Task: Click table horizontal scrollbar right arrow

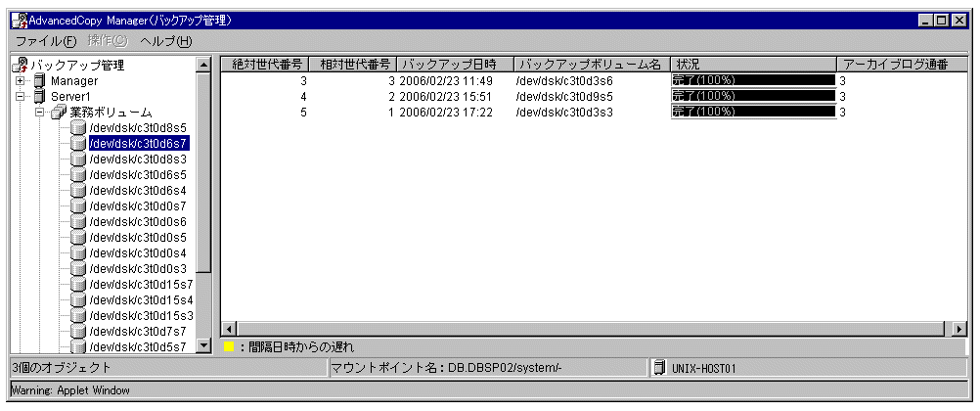Action: (958, 329)
